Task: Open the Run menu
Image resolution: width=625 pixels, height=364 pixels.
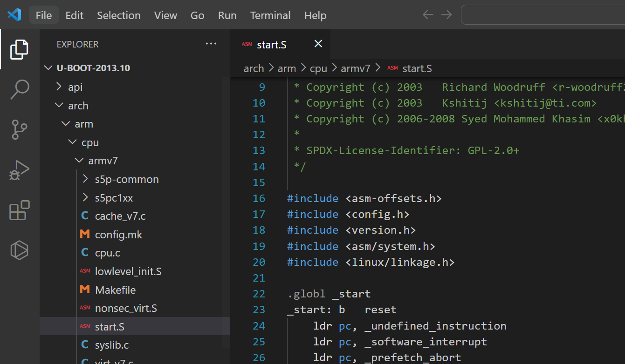Action: (x=227, y=15)
